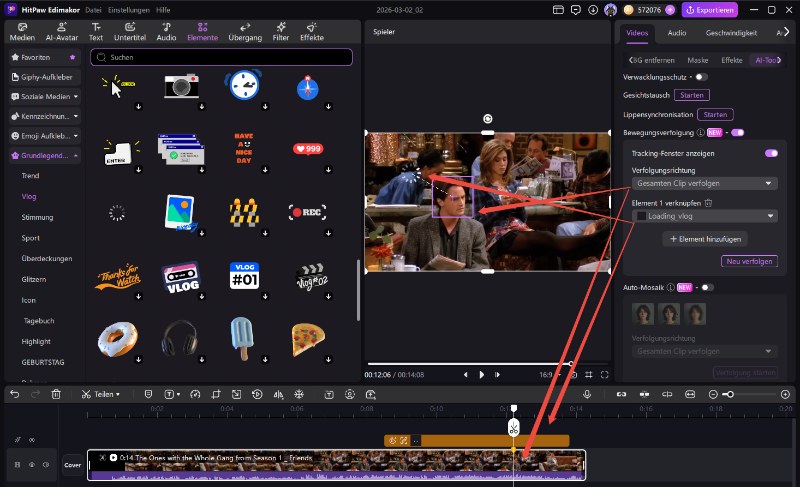Click the timeline zoom slider handle
Screen dimensions: 800x487
pyautogui.click(x=731, y=394)
